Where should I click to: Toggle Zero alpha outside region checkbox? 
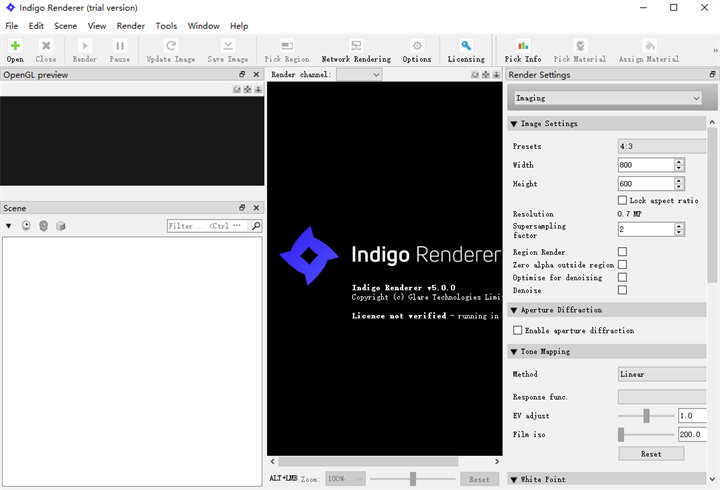coord(622,265)
